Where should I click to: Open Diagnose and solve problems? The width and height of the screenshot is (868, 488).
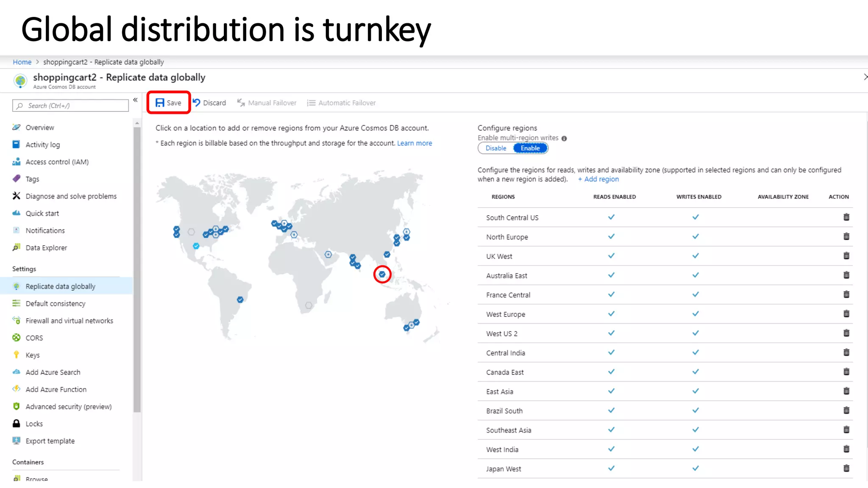pos(71,196)
